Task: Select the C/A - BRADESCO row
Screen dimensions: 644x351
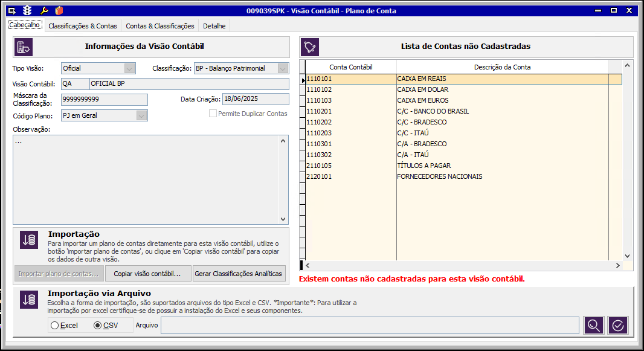Action: pos(464,144)
